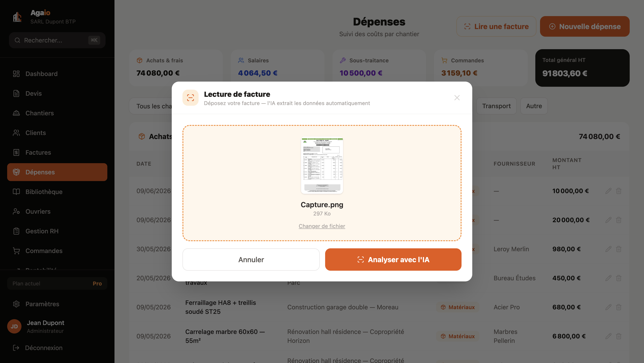Open Paramètres in the sidebar
644x363 pixels.
point(57,304)
